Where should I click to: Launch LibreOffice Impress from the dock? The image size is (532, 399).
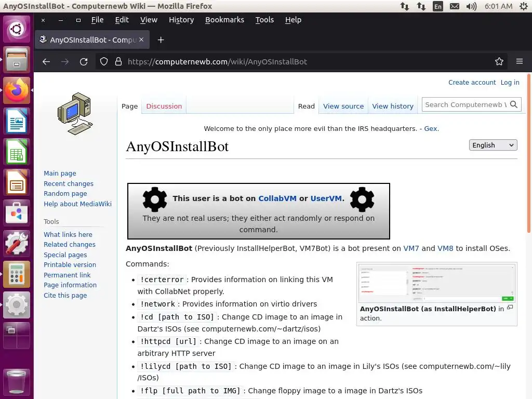[16, 182]
